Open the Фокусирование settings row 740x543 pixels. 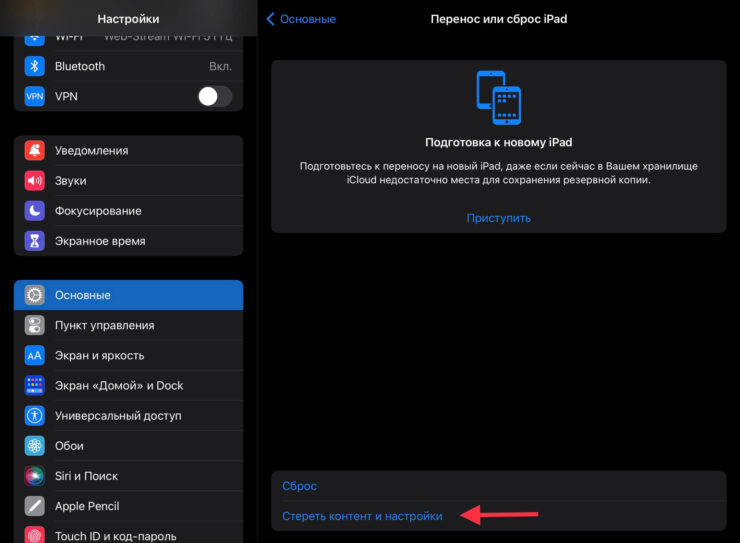[x=128, y=211]
